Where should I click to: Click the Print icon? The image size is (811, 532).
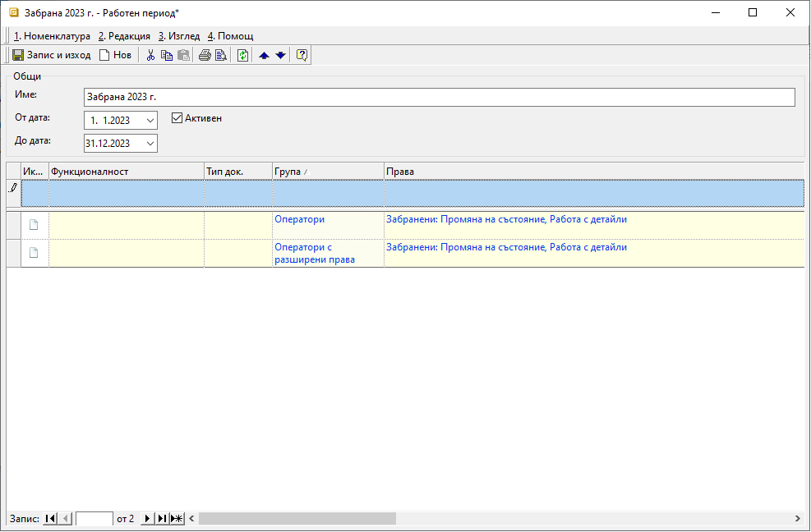pos(205,55)
